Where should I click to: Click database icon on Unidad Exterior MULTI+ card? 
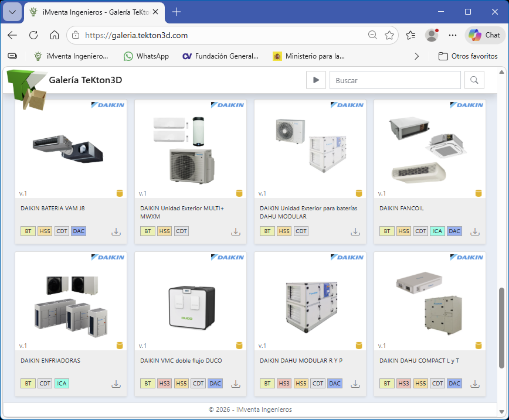coord(239,193)
